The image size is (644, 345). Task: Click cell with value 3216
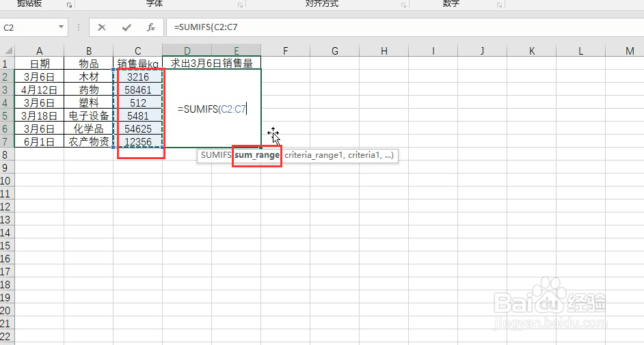[x=138, y=77]
